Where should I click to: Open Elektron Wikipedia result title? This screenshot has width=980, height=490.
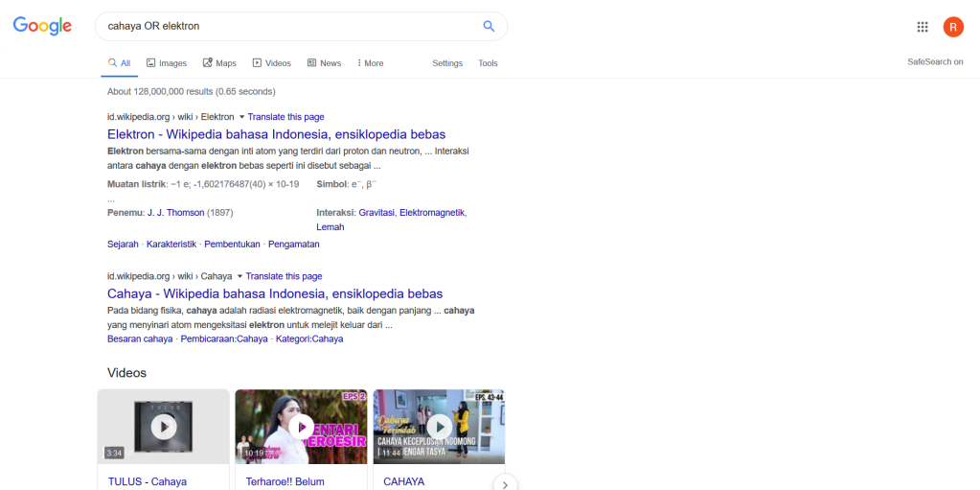276,134
